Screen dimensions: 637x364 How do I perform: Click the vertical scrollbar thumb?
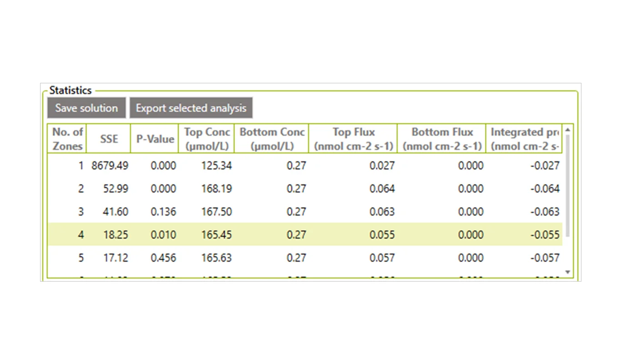(x=567, y=186)
